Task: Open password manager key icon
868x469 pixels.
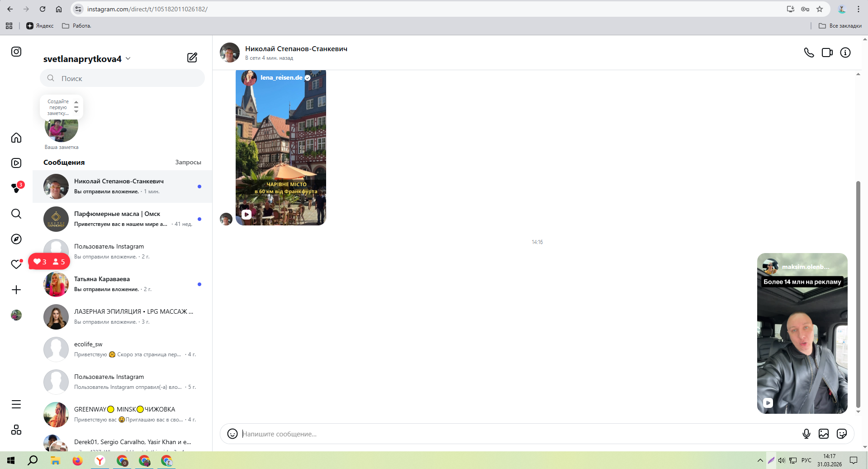Action: coord(805,9)
